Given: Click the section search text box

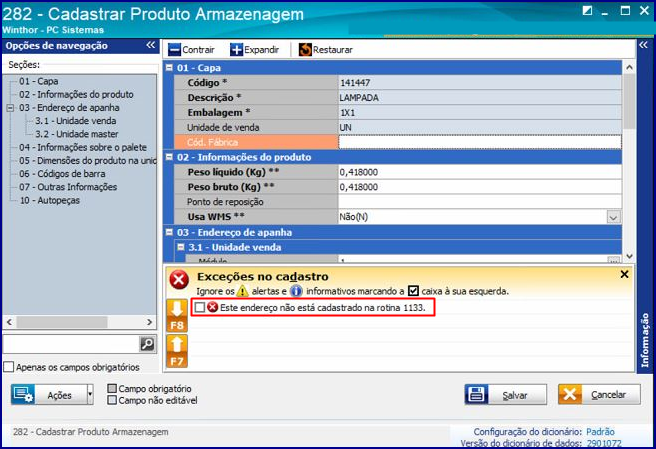Looking at the screenshot, I should coord(71,344).
